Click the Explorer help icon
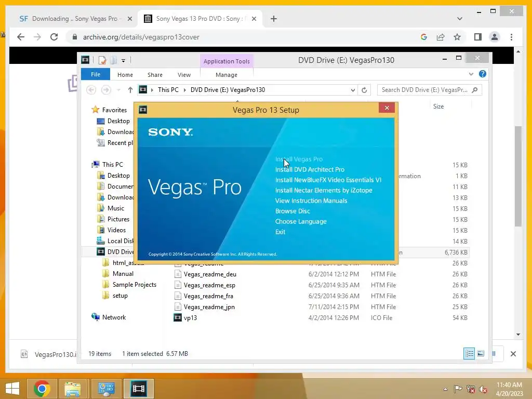Viewport: 532px width, 399px height. click(483, 74)
